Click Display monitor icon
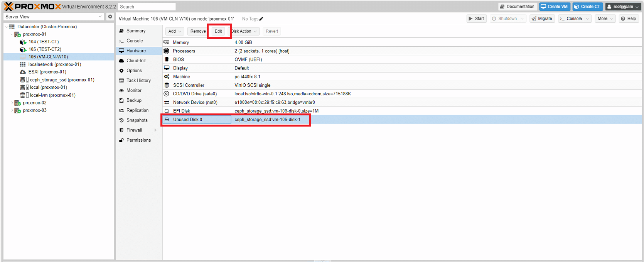Viewport: 644px width, 262px height. [167, 68]
